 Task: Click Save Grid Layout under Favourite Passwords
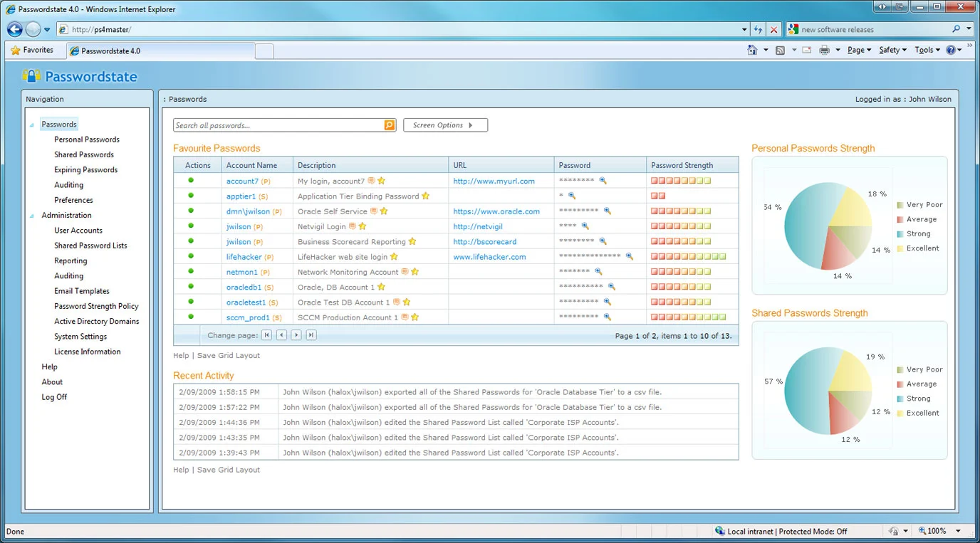point(229,356)
